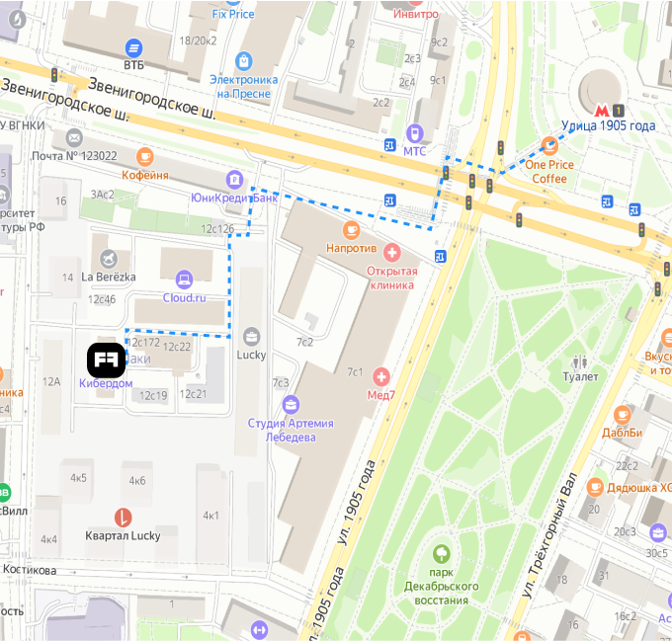Image resolution: width=672 pixels, height=641 pixels.
Task: Select the La Berёzka gray rocking-horse icon
Action: tap(109, 259)
